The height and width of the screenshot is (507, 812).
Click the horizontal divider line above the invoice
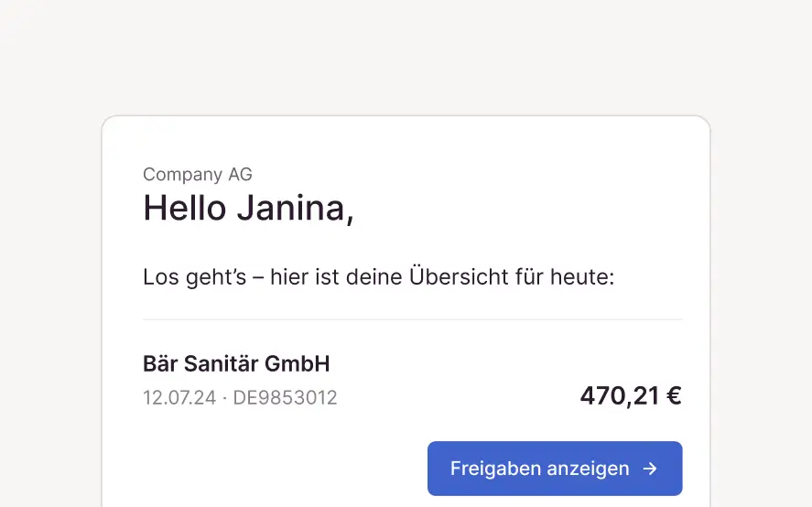[412, 319]
